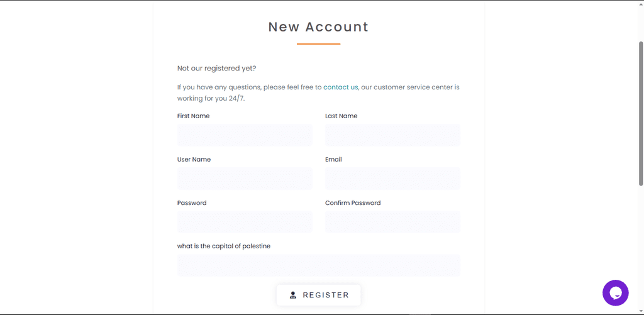Screen dimensions: 644x315
Task: Activate the Confirm Password field
Action: (392, 222)
